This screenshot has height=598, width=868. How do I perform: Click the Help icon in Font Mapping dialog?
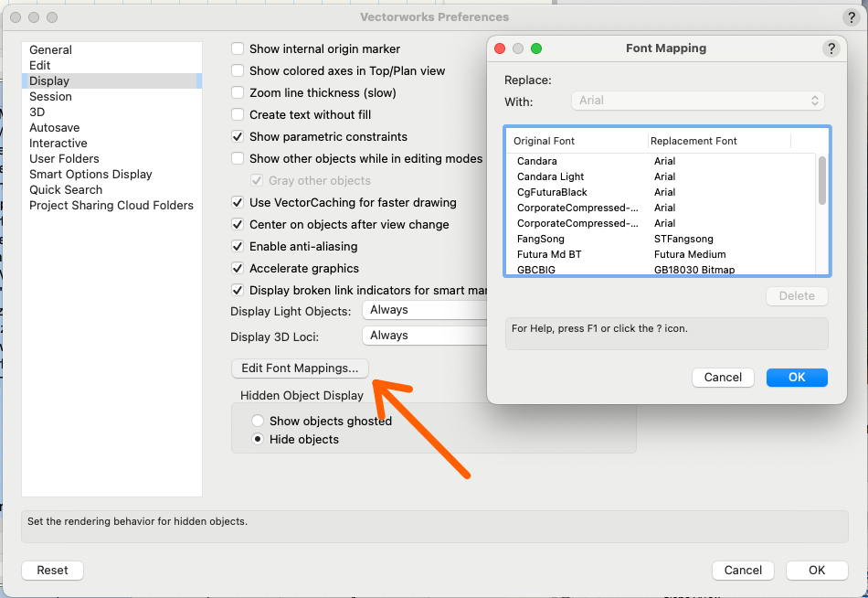(831, 48)
